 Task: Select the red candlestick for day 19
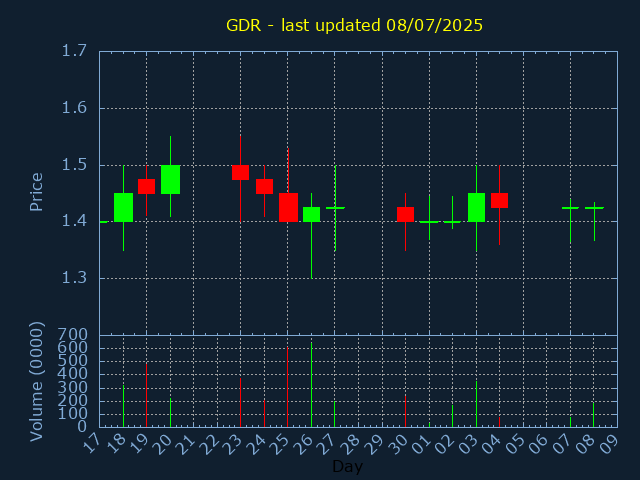(x=147, y=187)
